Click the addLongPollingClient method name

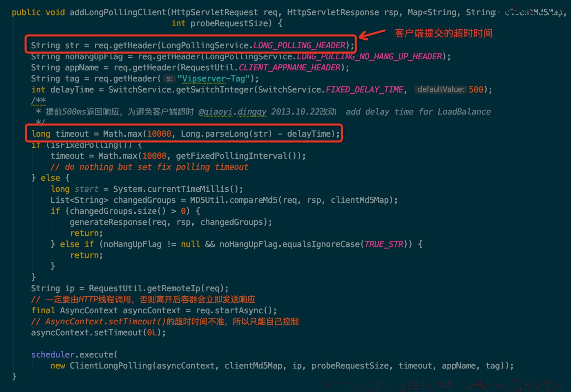click(118, 12)
